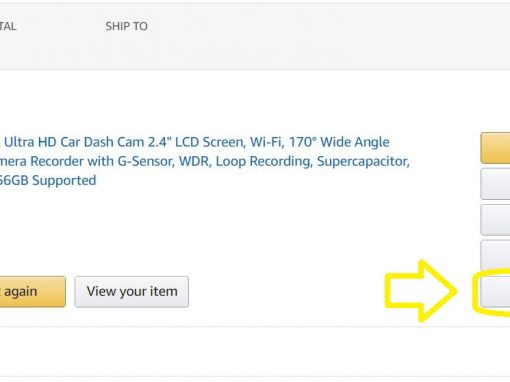The width and height of the screenshot is (510, 382).
Task: Click the SHIP TO header label
Action: coord(127,26)
